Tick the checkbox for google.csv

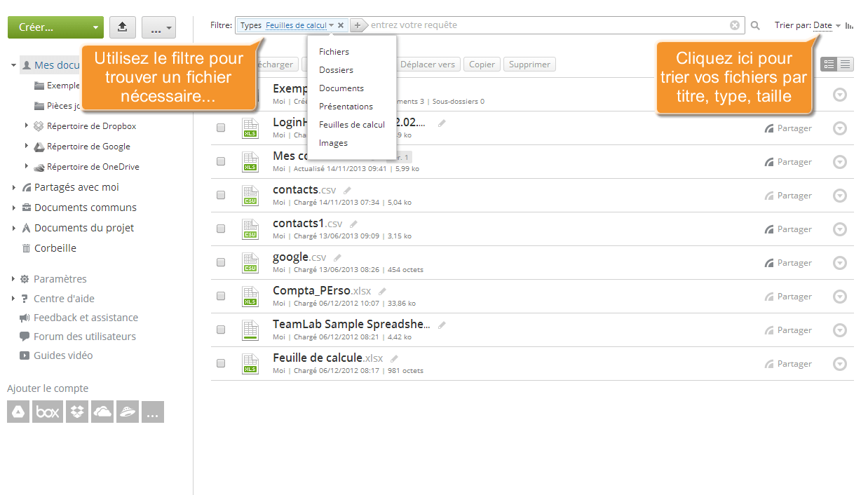coord(221,262)
